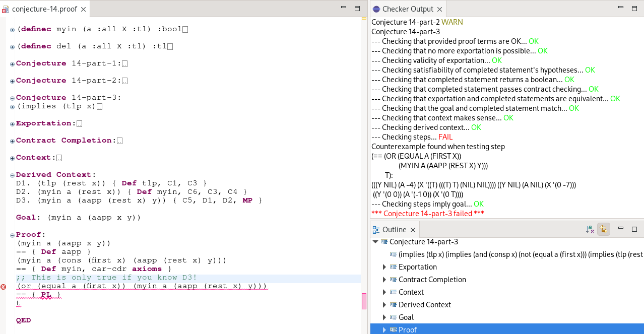This screenshot has width=644, height=334.
Task: Click the error marker beside the failing step
Action: [x=4, y=287]
